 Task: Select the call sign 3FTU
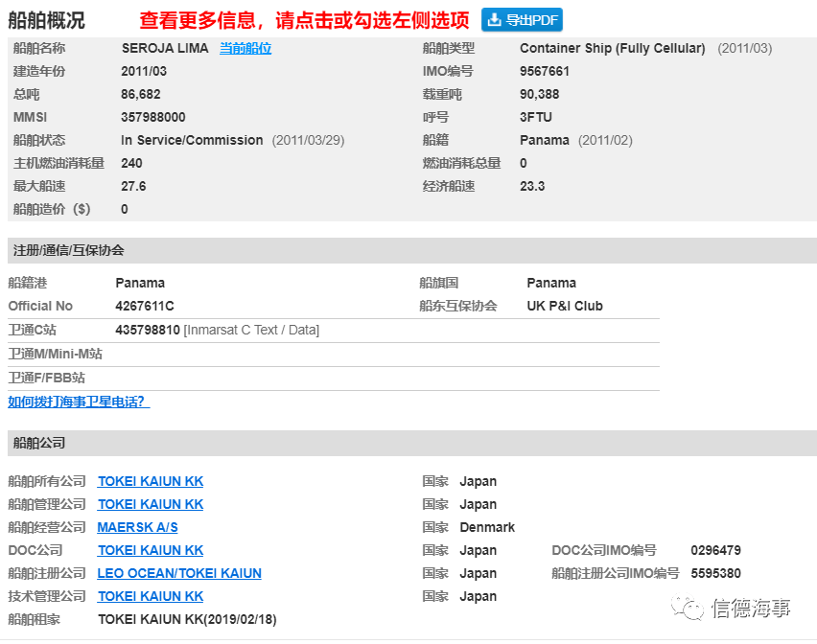[536, 117]
